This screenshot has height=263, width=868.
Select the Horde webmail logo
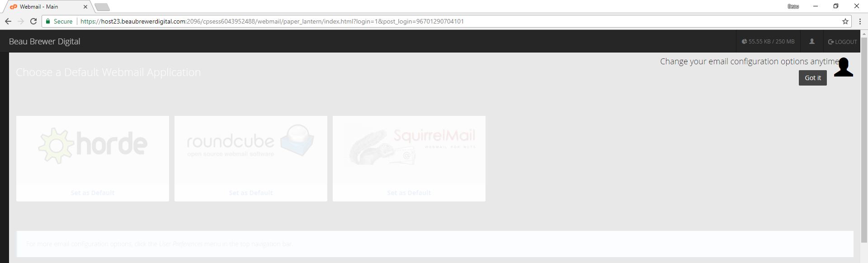point(93,145)
